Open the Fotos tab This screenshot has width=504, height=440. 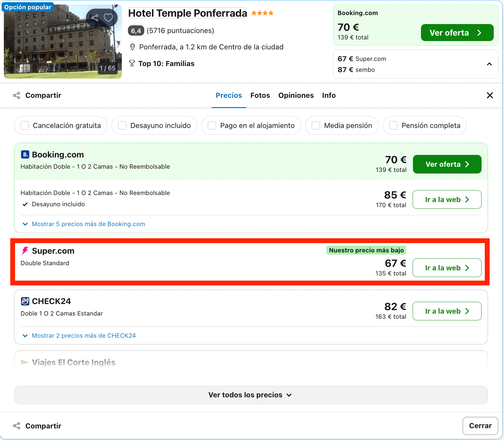tap(260, 95)
